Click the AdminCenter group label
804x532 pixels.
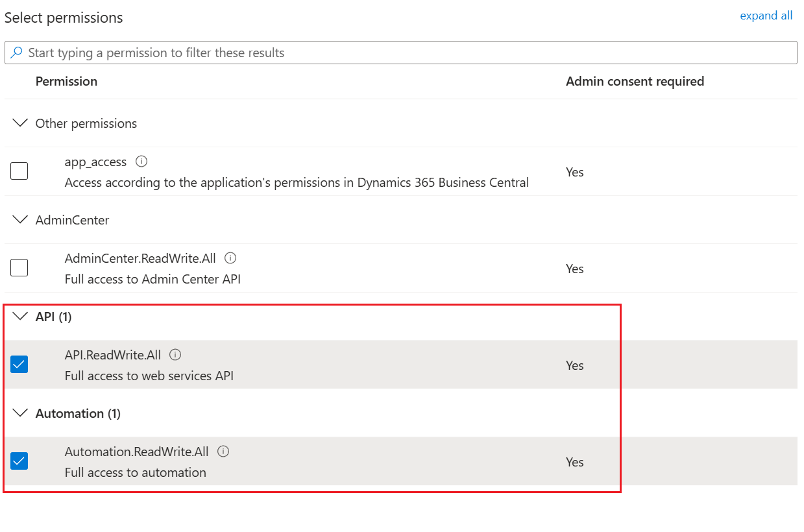[x=72, y=220]
